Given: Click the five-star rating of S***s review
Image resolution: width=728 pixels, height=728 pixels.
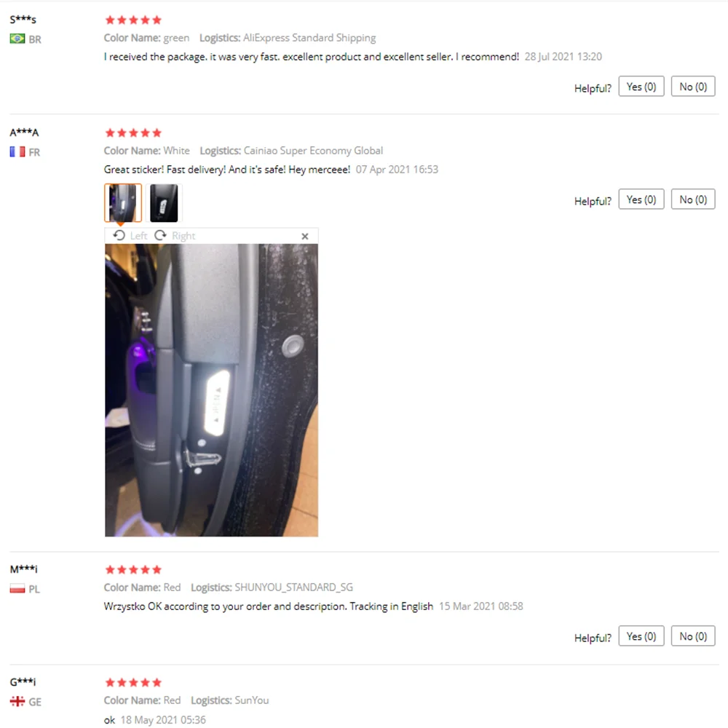Looking at the screenshot, I should [x=133, y=20].
